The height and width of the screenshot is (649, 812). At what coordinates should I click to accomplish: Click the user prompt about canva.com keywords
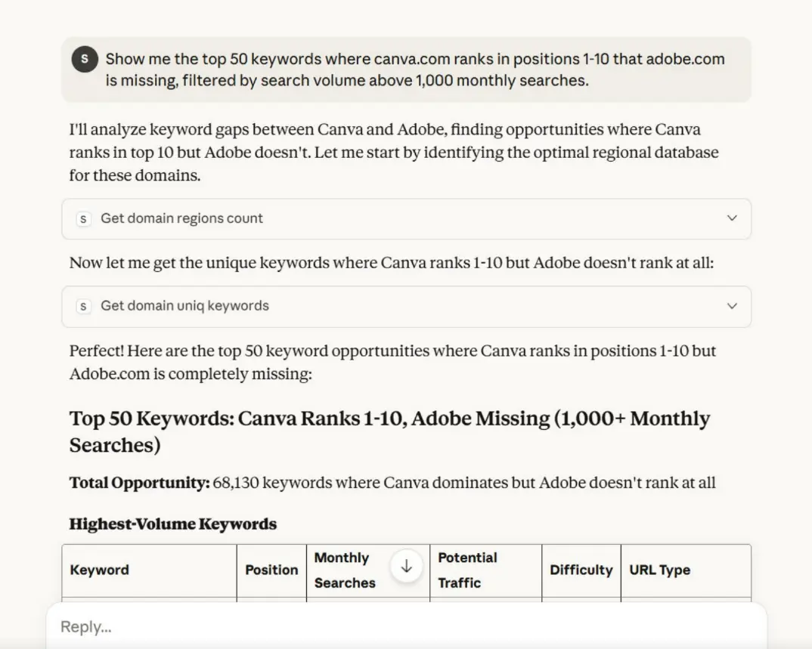[x=414, y=70]
